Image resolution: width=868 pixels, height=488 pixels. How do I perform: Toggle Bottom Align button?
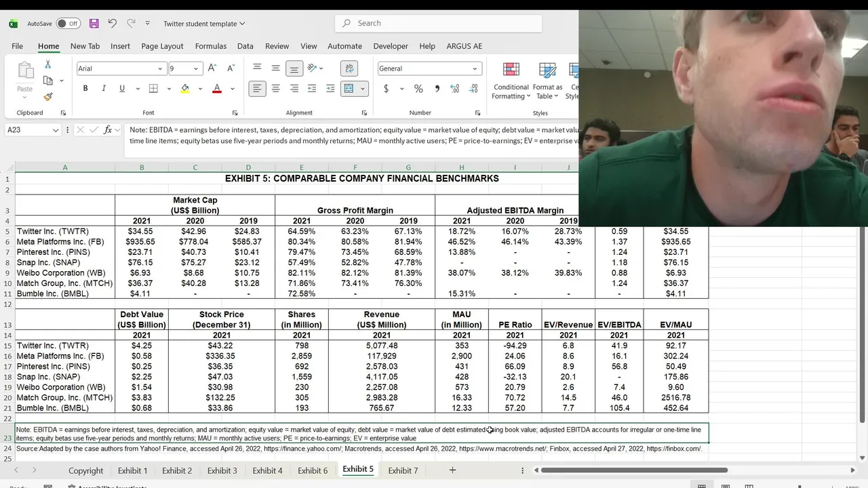[x=294, y=68]
